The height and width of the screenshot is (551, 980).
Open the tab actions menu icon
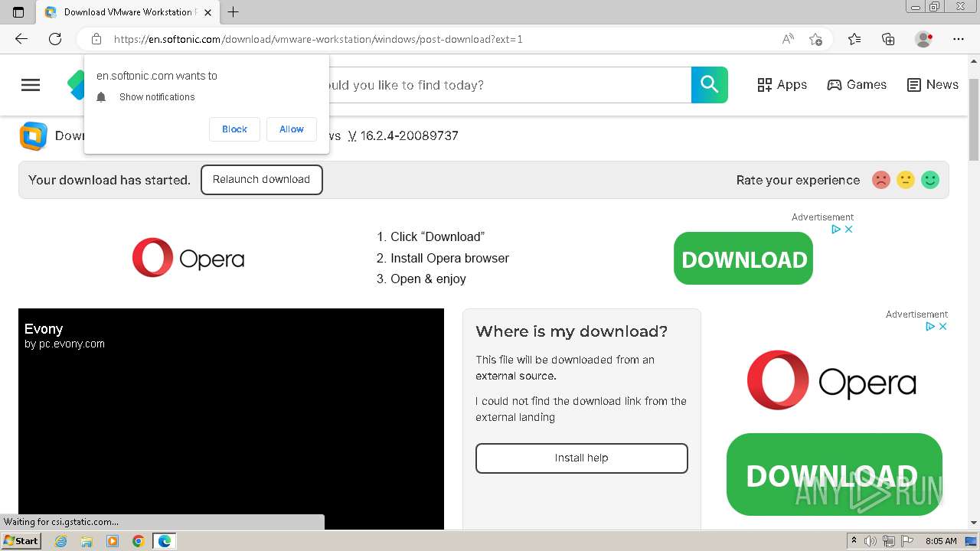tap(18, 11)
